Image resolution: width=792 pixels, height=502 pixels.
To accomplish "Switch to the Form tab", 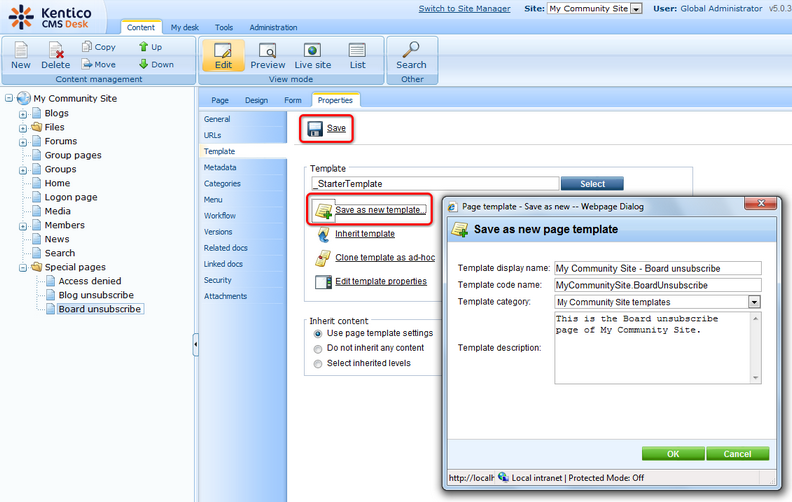I will tap(292, 100).
